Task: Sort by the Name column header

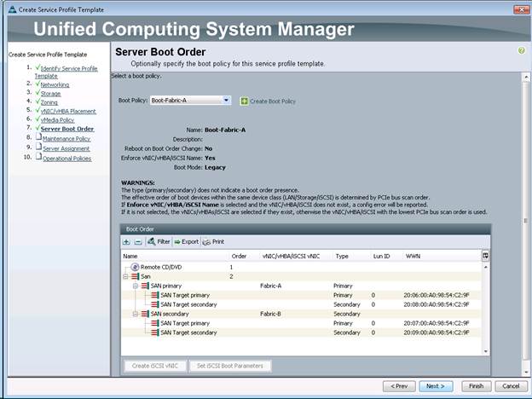Action: click(x=175, y=256)
